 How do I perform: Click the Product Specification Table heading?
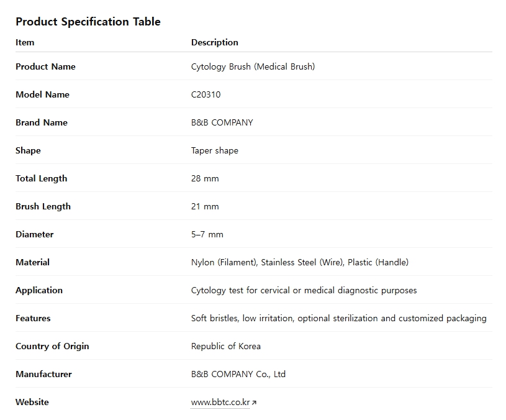pyautogui.click(x=88, y=22)
